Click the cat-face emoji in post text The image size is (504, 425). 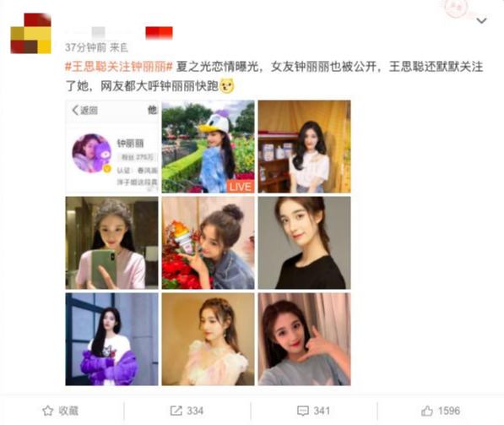click(227, 86)
